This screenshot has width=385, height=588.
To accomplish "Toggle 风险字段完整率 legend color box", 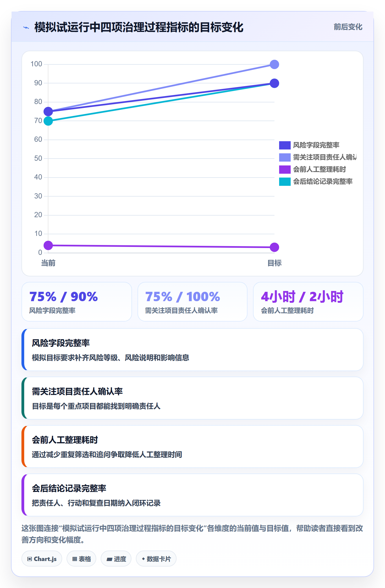I will 285,145.
